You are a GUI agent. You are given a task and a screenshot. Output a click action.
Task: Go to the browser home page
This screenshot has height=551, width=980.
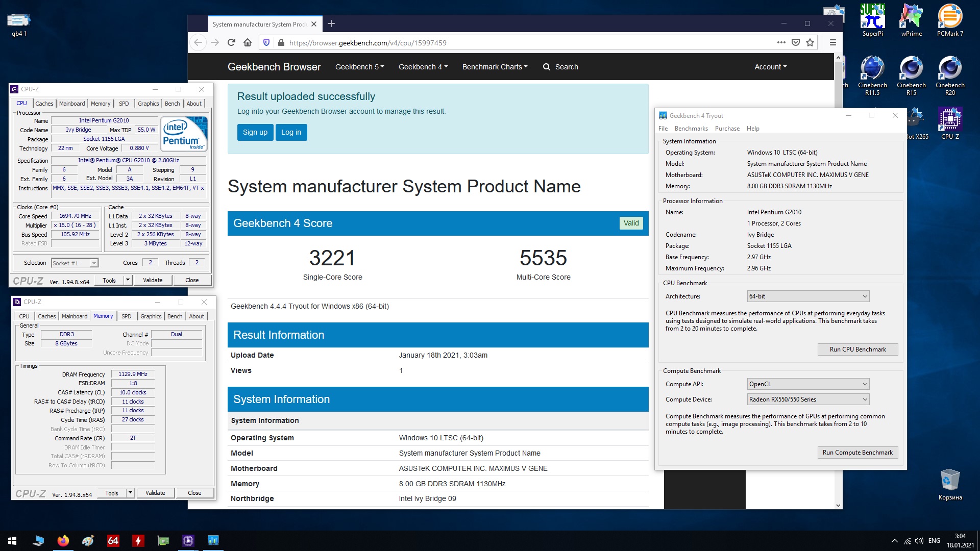(248, 43)
